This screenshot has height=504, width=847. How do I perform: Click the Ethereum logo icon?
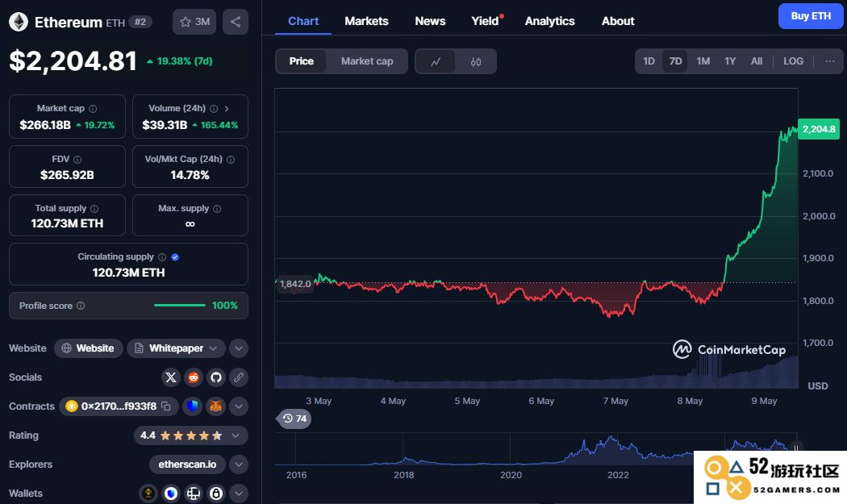coord(19,22)
